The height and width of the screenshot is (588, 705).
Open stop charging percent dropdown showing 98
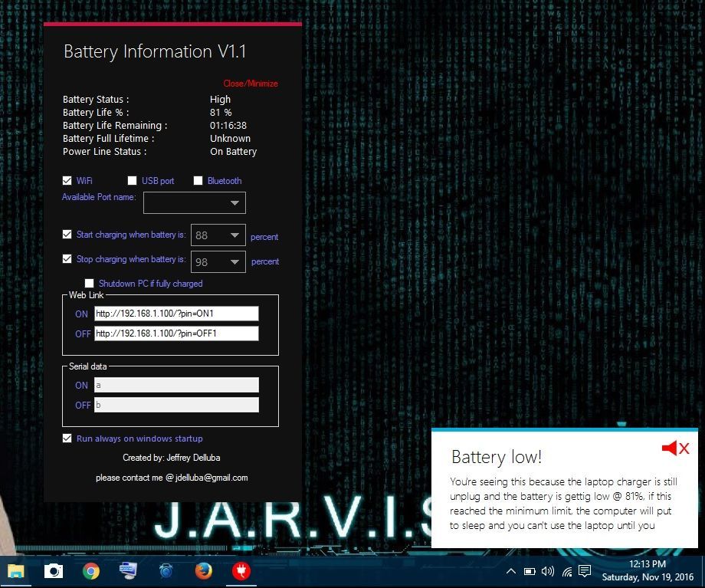click(x=218, y=262)
